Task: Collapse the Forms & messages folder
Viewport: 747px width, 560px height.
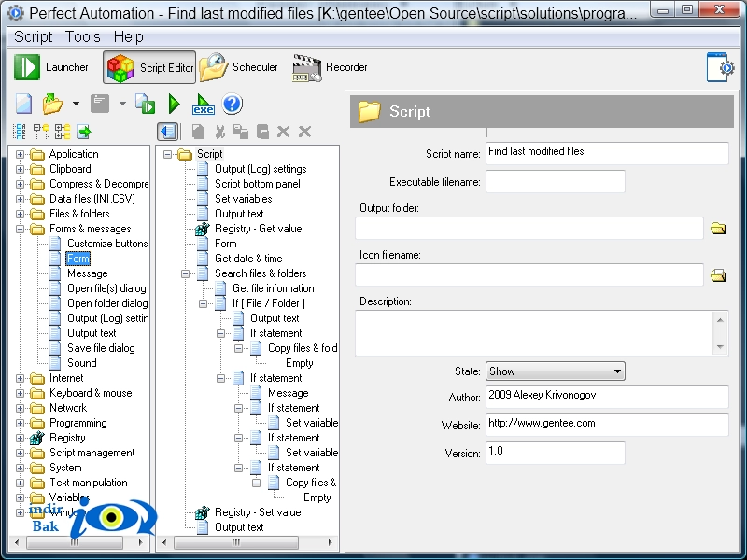Action: pyautogui.click(x=20, y=229)
